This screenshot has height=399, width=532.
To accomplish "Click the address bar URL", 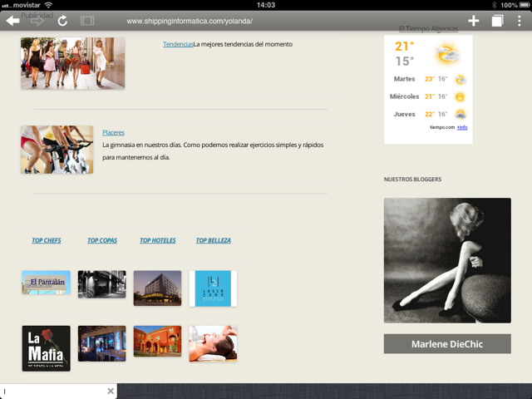I will [x=190, y=21].
